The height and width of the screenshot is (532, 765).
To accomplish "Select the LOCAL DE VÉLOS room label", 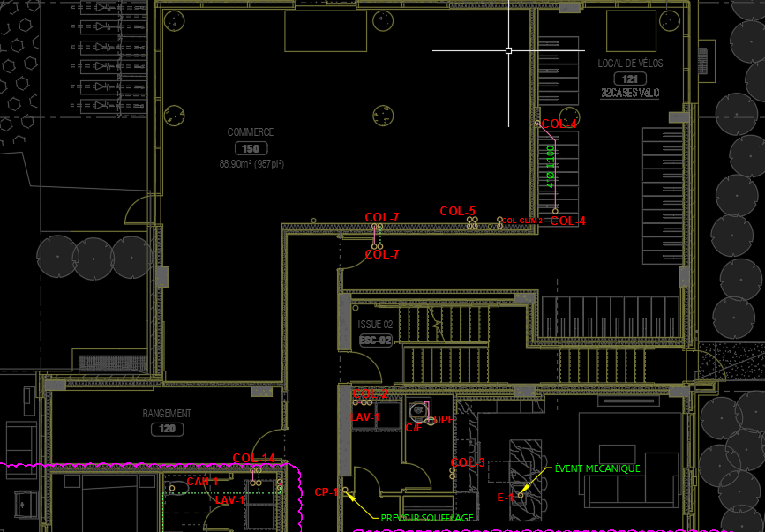I will 630,64.
